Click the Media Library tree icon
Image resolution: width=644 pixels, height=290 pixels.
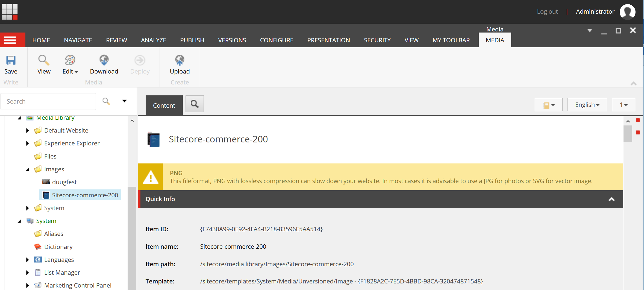click(x=30, y=118)
